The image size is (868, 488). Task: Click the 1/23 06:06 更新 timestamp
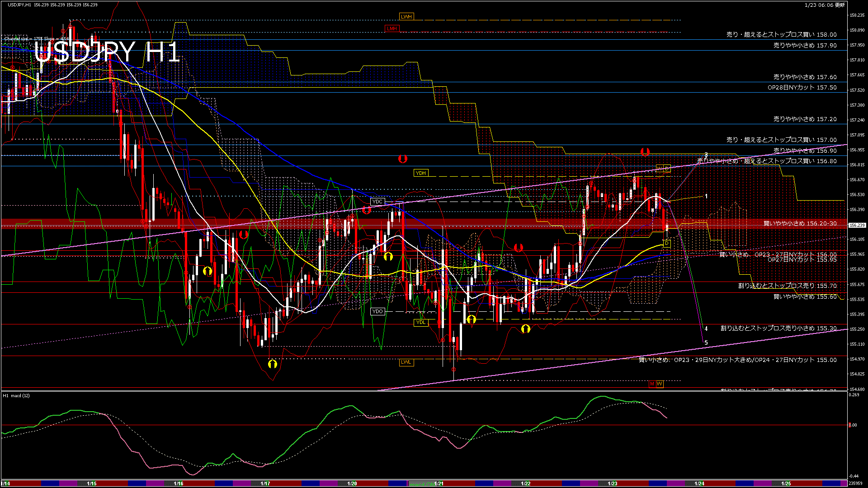(825, 5)
